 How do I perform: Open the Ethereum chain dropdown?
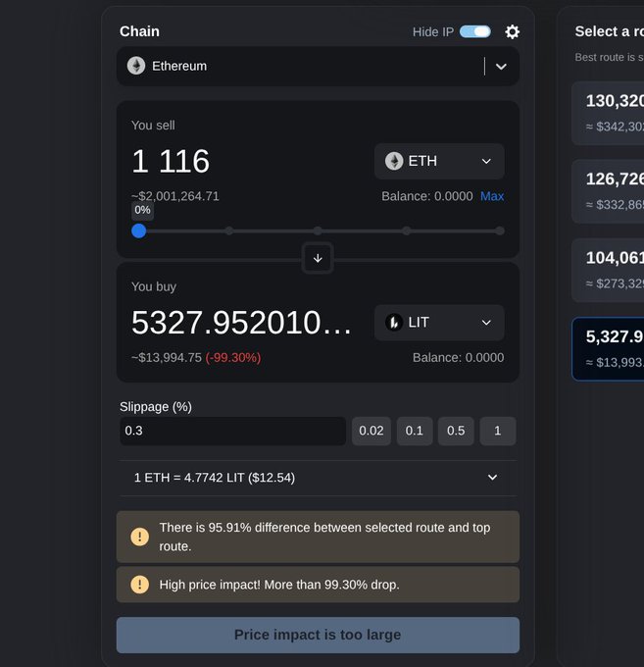click(x=318, y=67)
